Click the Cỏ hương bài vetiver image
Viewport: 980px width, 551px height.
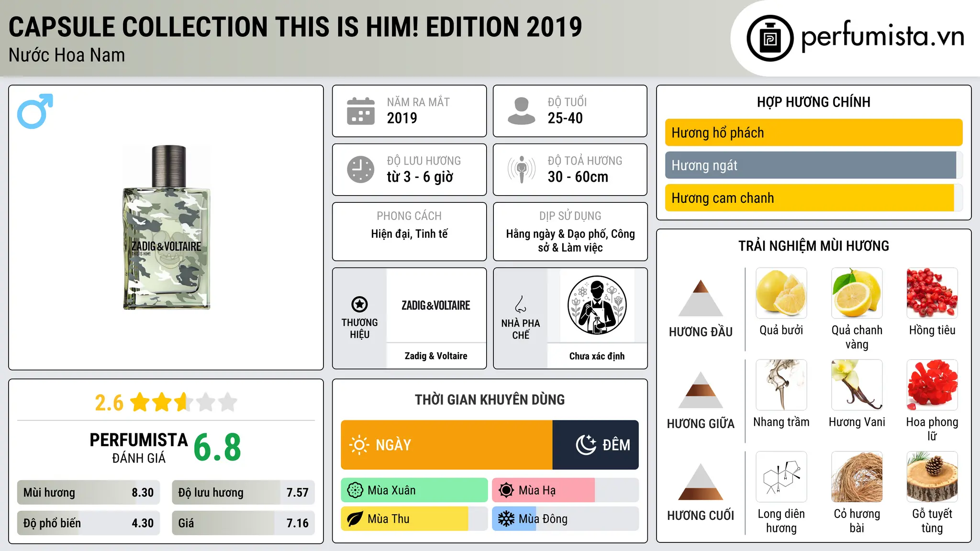coord(857,477)
